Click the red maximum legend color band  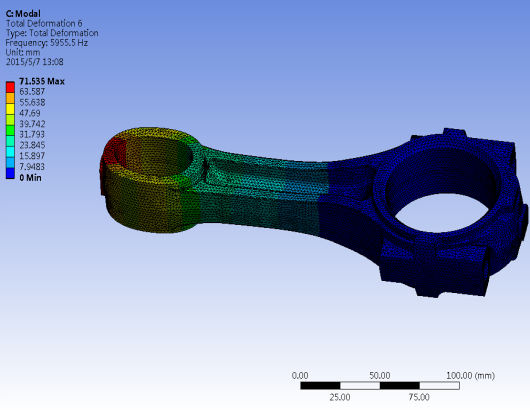click(10, 87)
